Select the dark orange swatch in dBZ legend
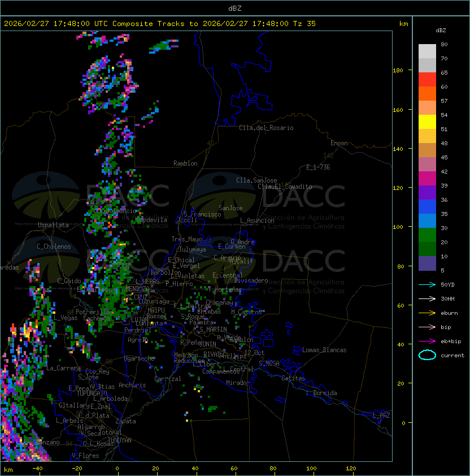Viewport: 470px width, 476px height. pyautogui.click(x=427, y=93)
